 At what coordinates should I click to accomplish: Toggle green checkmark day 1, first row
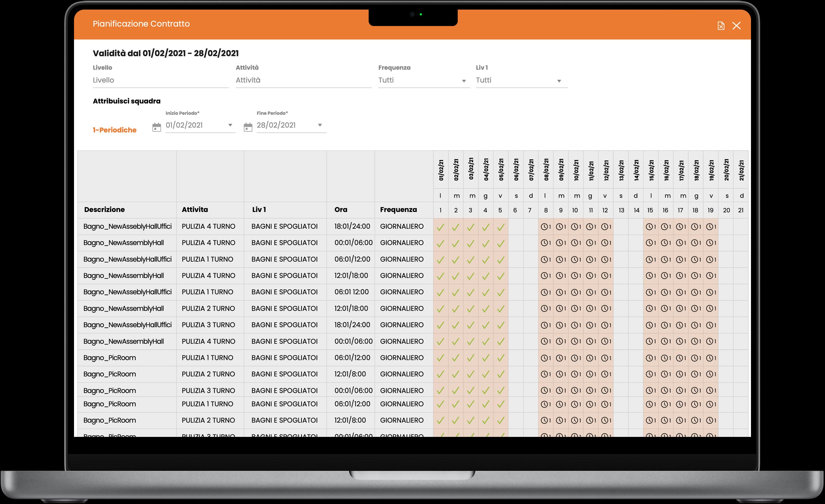(441, 227)
